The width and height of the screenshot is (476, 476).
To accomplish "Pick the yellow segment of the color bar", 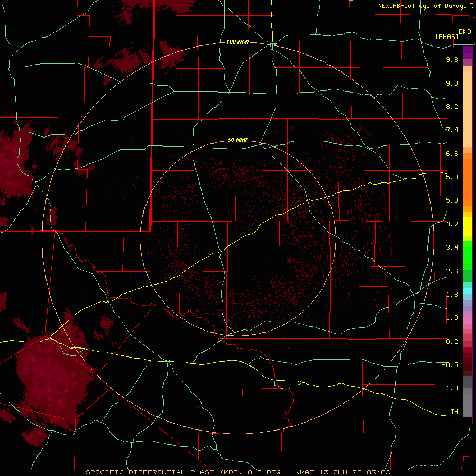I will [x=467, y=226].
